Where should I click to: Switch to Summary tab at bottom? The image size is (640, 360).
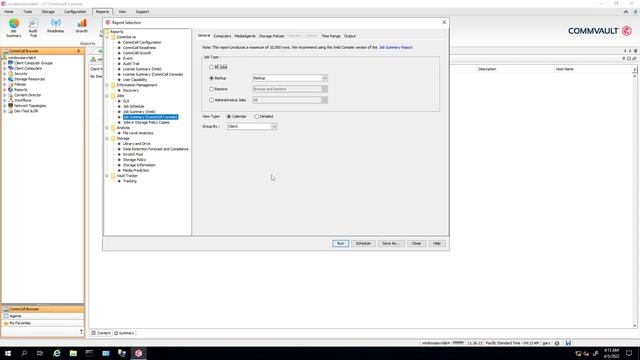pos(124,333)
